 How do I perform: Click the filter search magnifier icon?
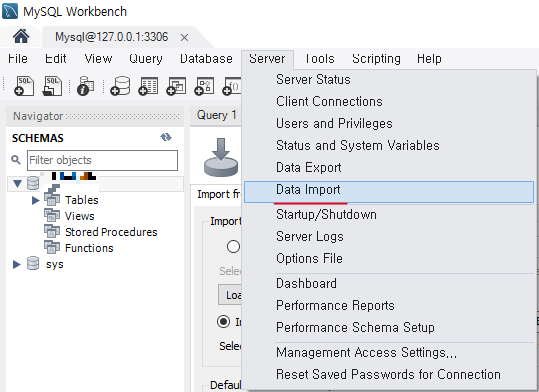coord(16,160)
